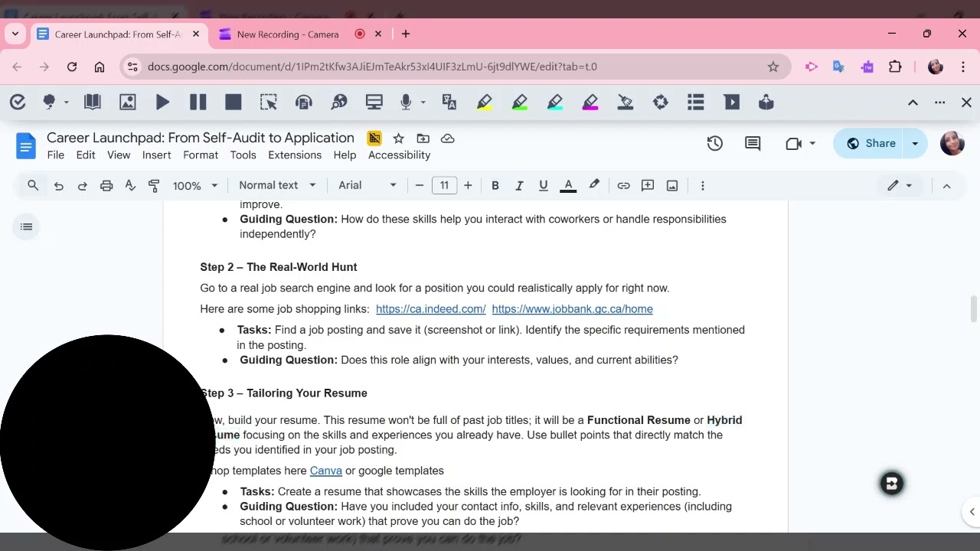This screenshot has width=980, height=551.
Task: Stop the text-to-speech reading
Action: [234, 102]
